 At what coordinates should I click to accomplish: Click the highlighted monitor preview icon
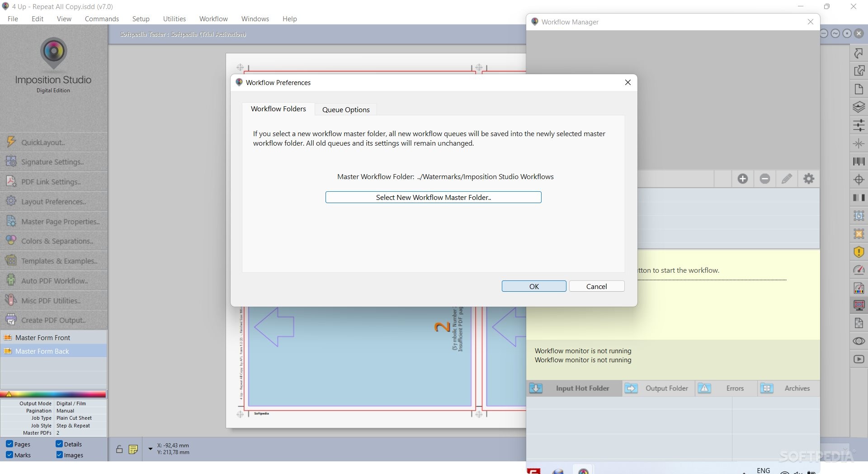click(859, 305)
